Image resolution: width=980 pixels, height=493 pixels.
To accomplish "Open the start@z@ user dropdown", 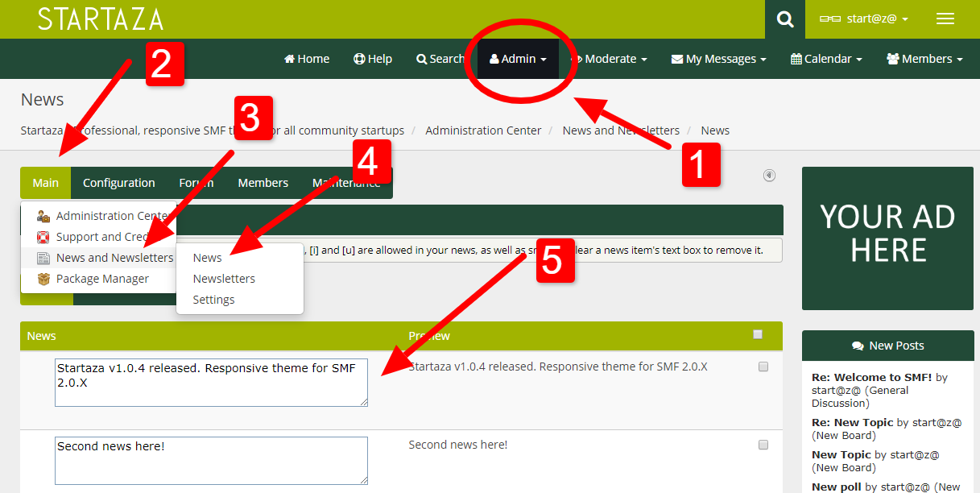I will point(864,19).
